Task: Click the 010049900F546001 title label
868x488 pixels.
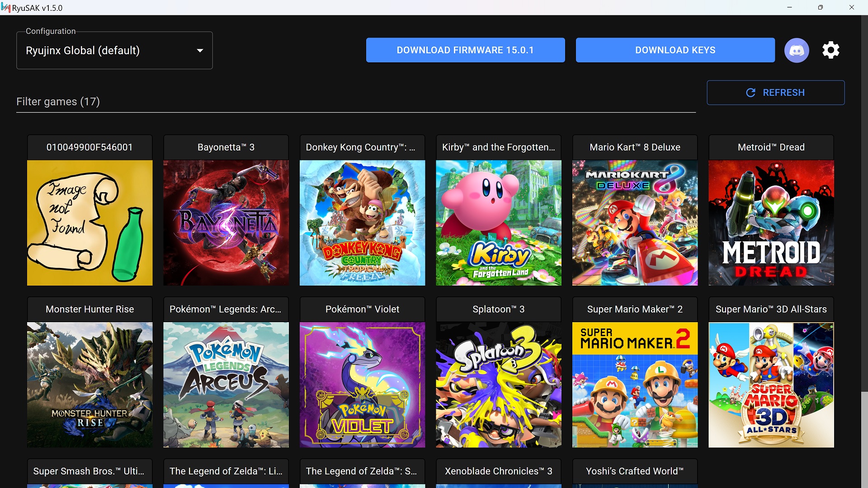Action: pos(90,147)
